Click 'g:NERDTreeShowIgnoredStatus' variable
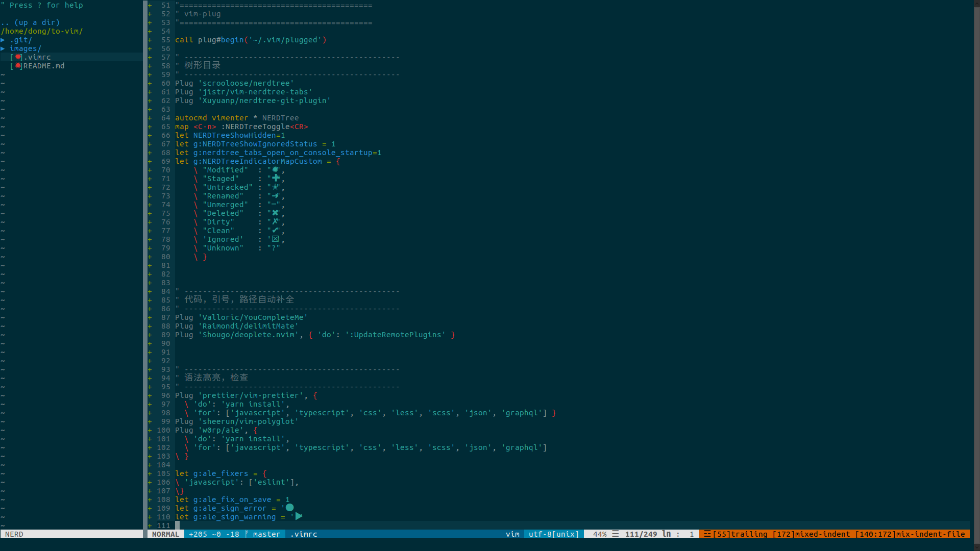The width and height of the screenshot is (980, 551). pyautogui.click(x=255, y=144)
